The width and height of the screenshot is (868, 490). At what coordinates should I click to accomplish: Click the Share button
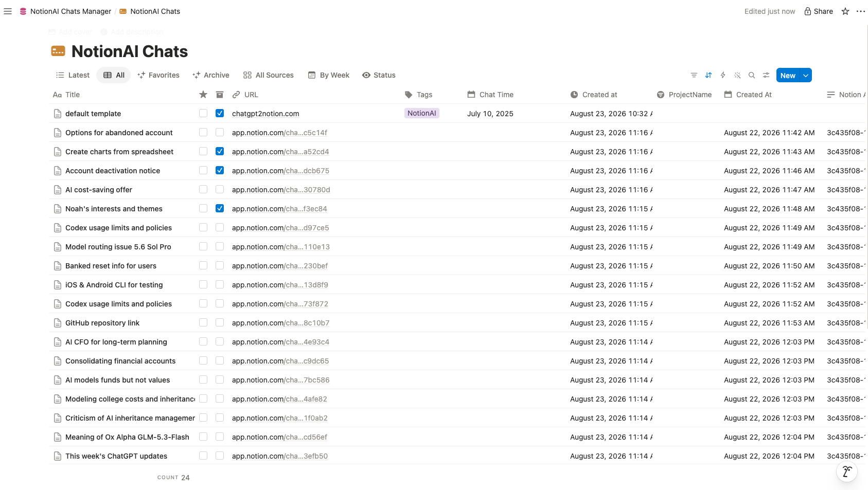(819, 11)
